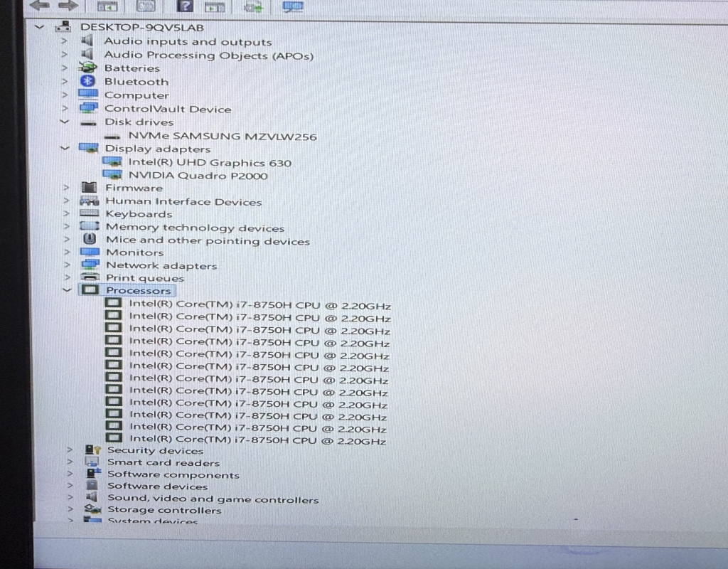Expand the Batteries category arrow
This screenshot has height=569, width=728.
(x=64, y=68)
